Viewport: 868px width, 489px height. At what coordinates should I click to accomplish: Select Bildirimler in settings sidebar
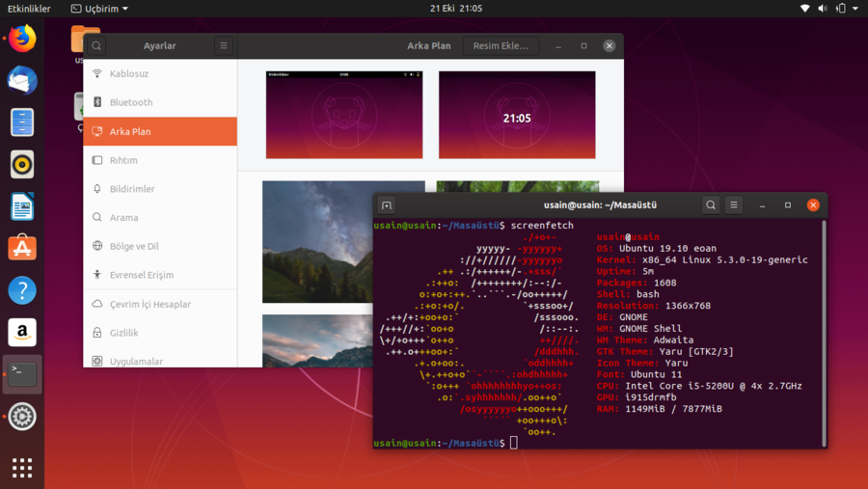click(132, 189)
